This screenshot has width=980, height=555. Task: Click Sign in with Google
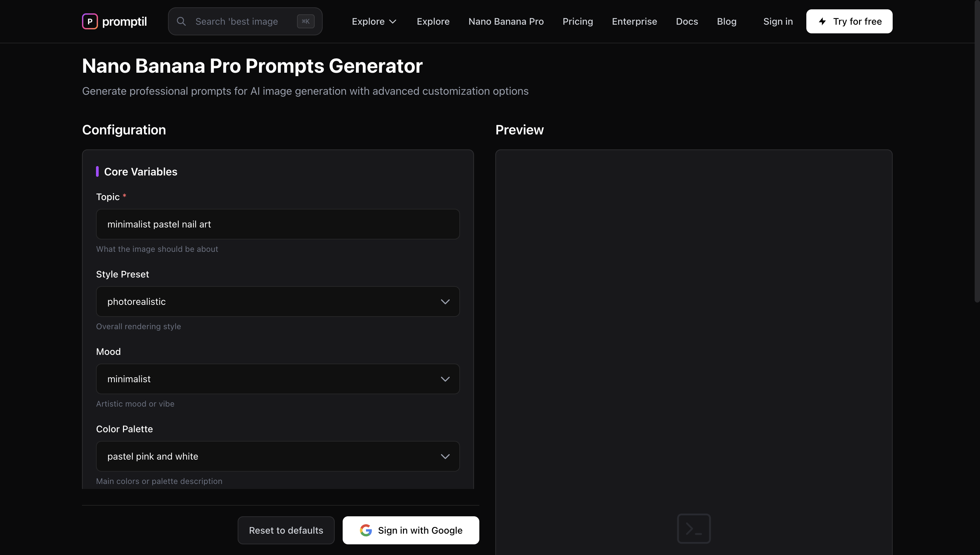(411, 530)
